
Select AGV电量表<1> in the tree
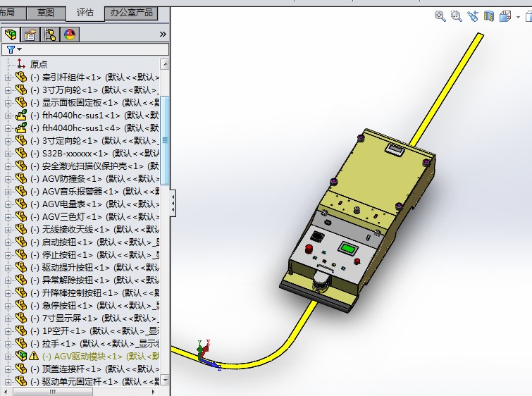click(x=94, y=204)
